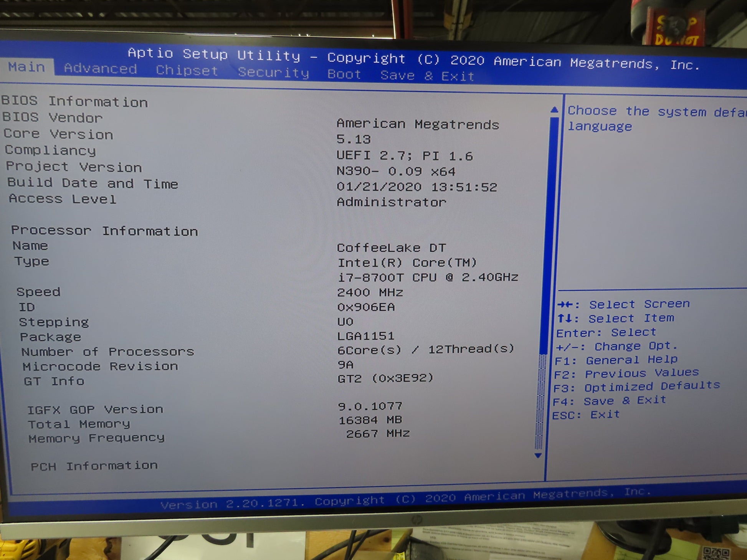
Task: Open the Security tab
Action: pos(273,73)
